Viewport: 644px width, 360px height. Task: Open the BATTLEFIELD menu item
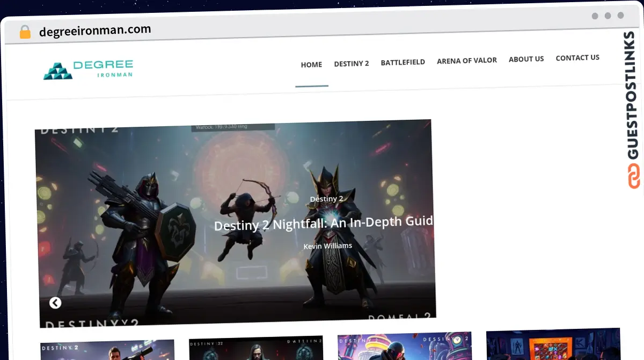tap(402, 62)
